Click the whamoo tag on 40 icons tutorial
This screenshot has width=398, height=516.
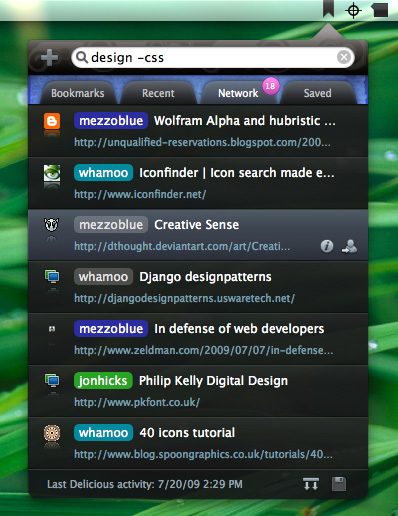pos(103,433)
